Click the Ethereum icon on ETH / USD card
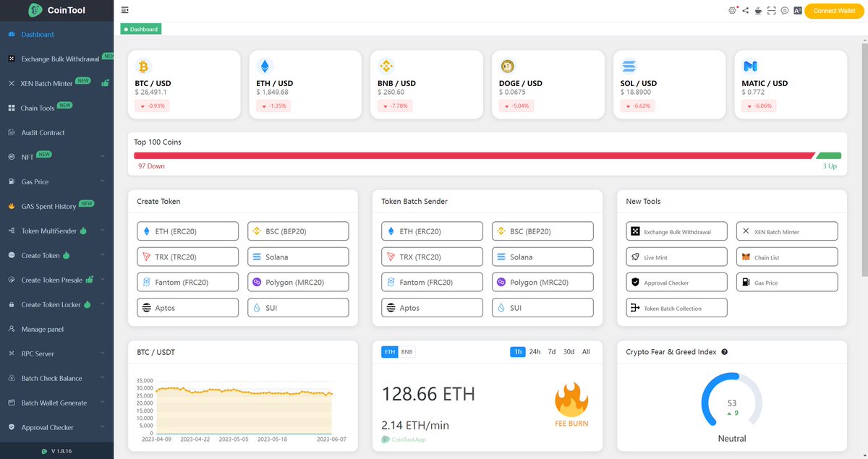 264,67
